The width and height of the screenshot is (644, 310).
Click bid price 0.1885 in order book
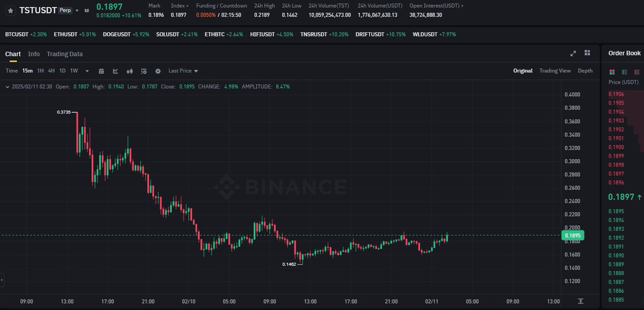616,300
